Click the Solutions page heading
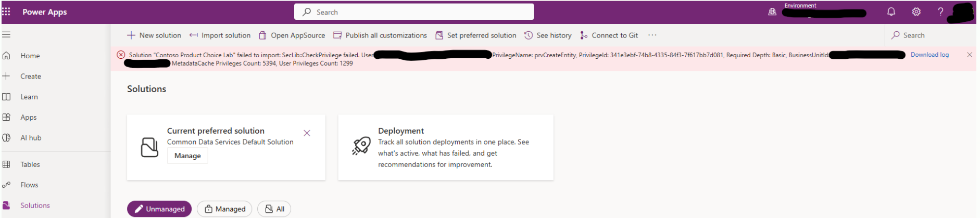The image size is (980, 218). coord(146,89)
